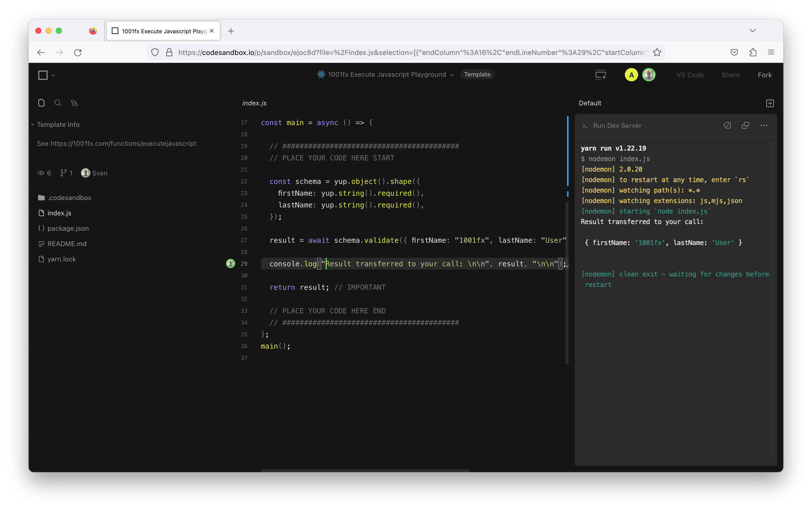Clear the Run Dev Server terminal output
Image resolution: width=812 pixels, height=510 pixels.
[727, 126]
